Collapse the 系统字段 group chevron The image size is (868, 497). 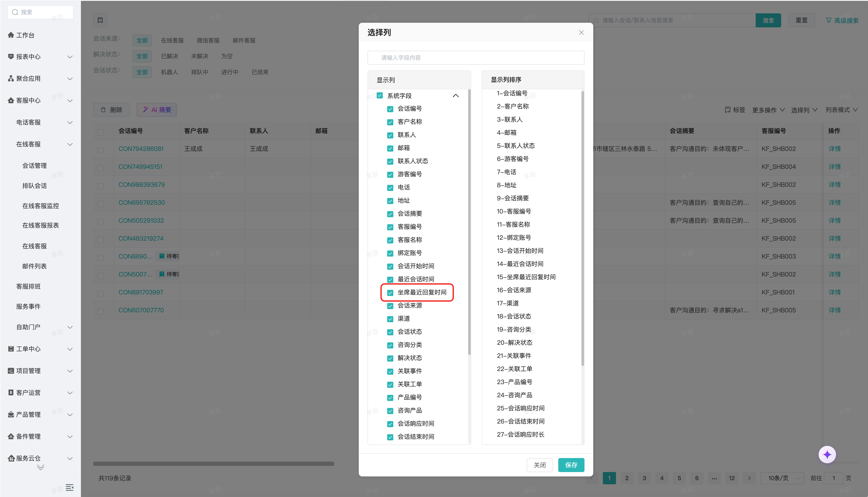click(x=455, y=96)
